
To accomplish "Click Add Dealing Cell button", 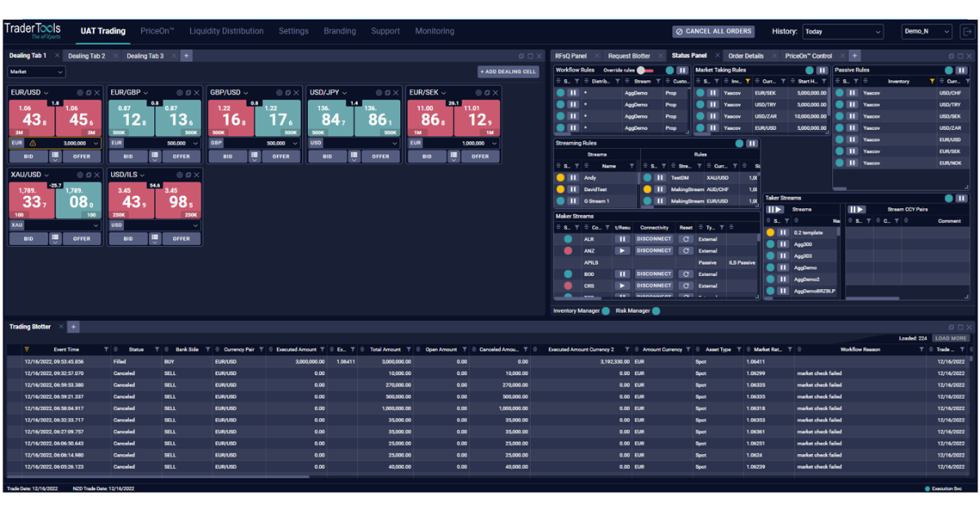I will pos(509,72).
